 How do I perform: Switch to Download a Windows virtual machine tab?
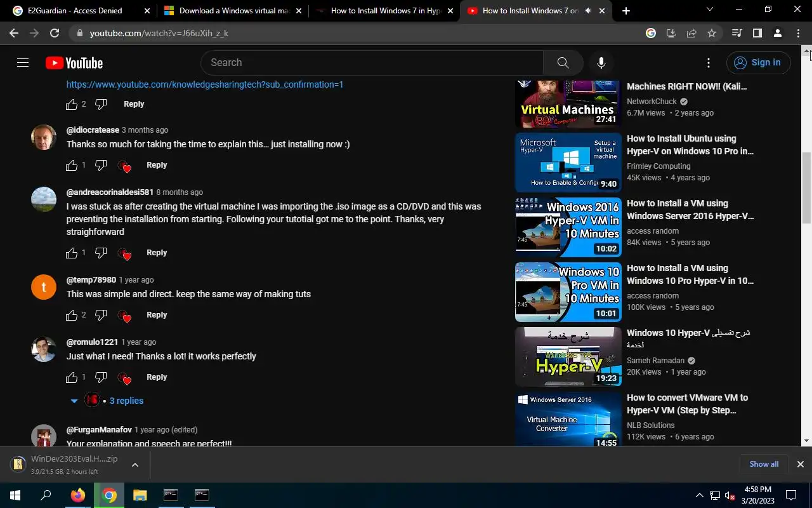[233, 11]
